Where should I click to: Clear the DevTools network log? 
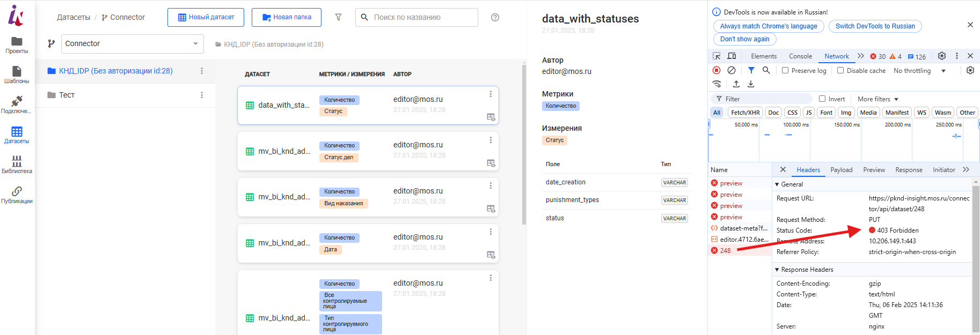[x=731, y=70]
